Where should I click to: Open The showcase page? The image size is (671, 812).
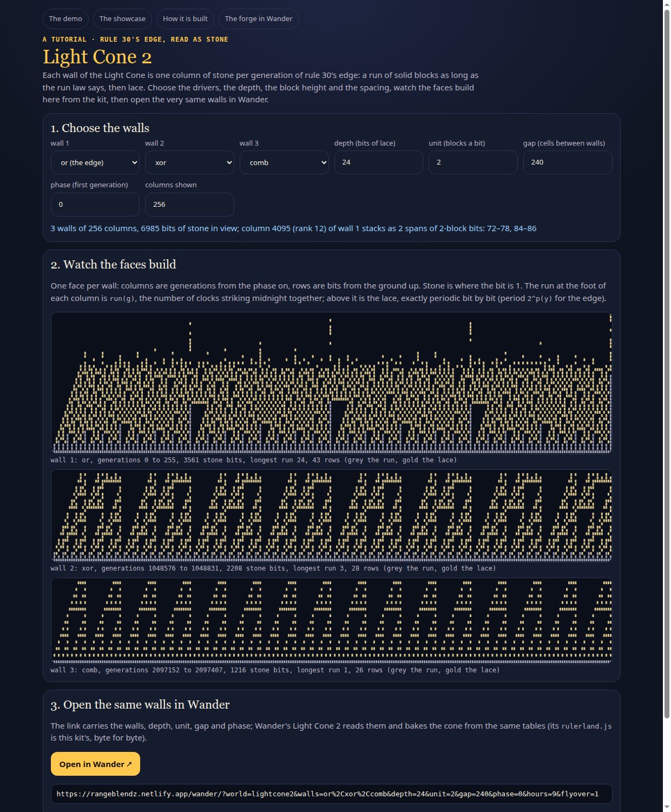(122, 18)
